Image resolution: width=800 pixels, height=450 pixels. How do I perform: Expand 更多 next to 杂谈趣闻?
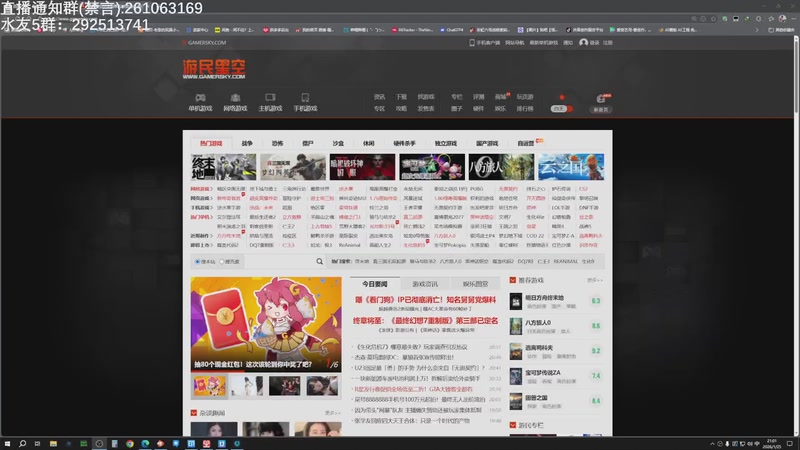[x=333, y=413]
